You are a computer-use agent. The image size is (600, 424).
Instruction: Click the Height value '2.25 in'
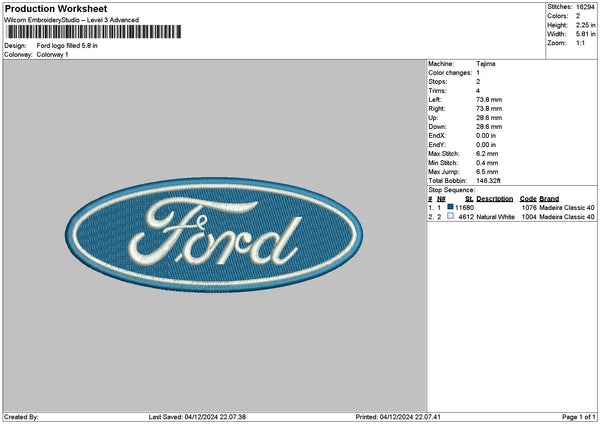pyautogui.click(x=585, y=25)
